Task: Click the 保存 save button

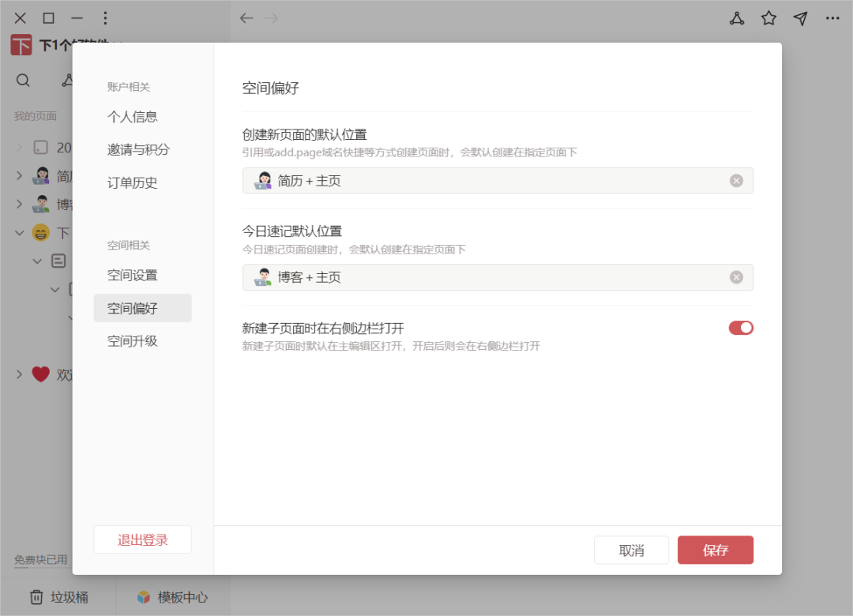Action: pyautogui.click(x=715, y=550)
